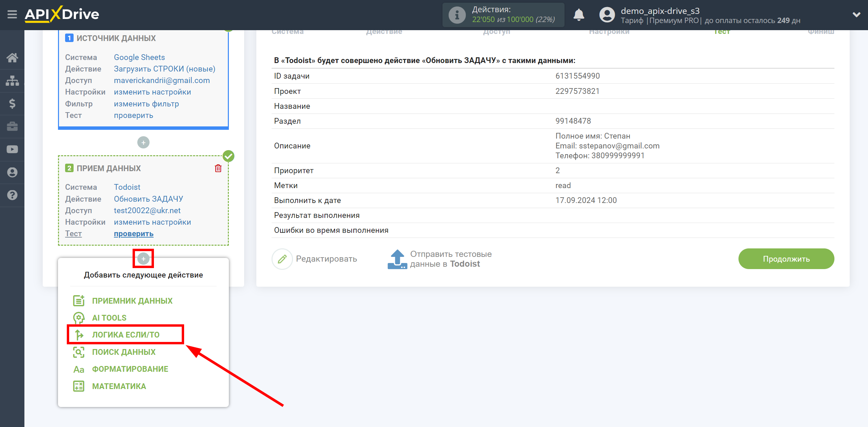Click the Тест step tab
868x427 pixels.
722,32
